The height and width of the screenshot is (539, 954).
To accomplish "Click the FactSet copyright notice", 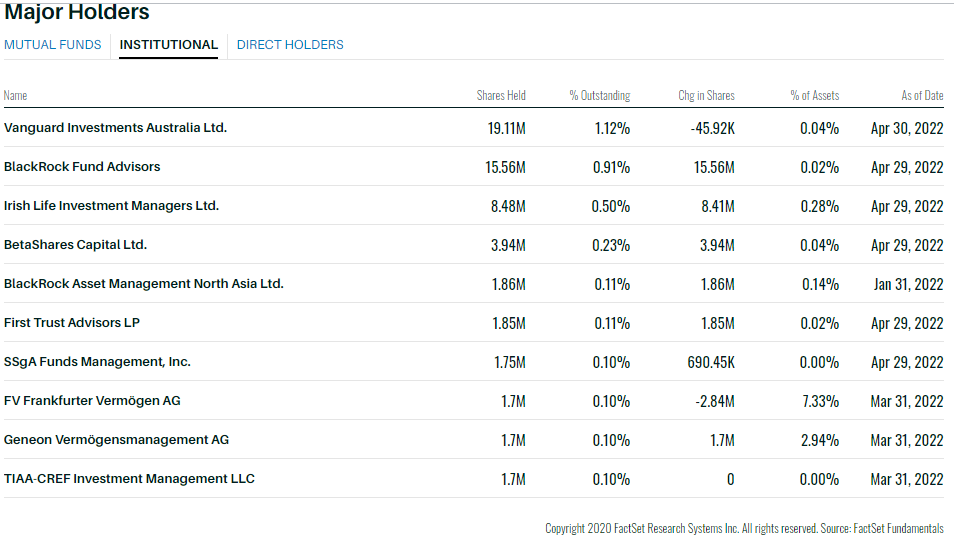I will 744,528.
